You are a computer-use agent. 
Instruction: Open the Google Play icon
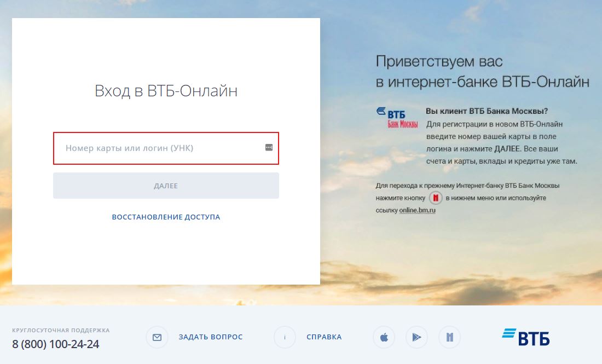[416, 337]
